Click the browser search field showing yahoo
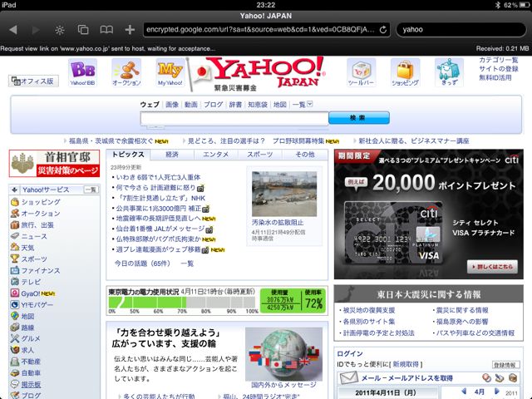Image resolution: width=532 pixels, height=399 pixels. [461, 30]
